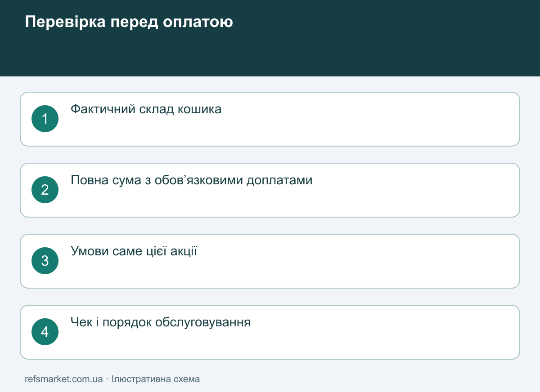The height and width of the screenshot is (392, 540).
Task: Click the step 1 number circle
Action: coord(45,119)
